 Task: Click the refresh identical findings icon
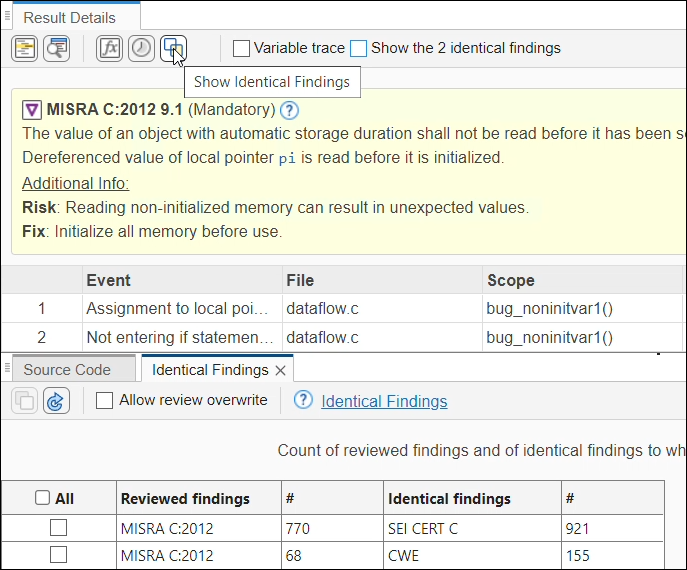pos(56,400)
